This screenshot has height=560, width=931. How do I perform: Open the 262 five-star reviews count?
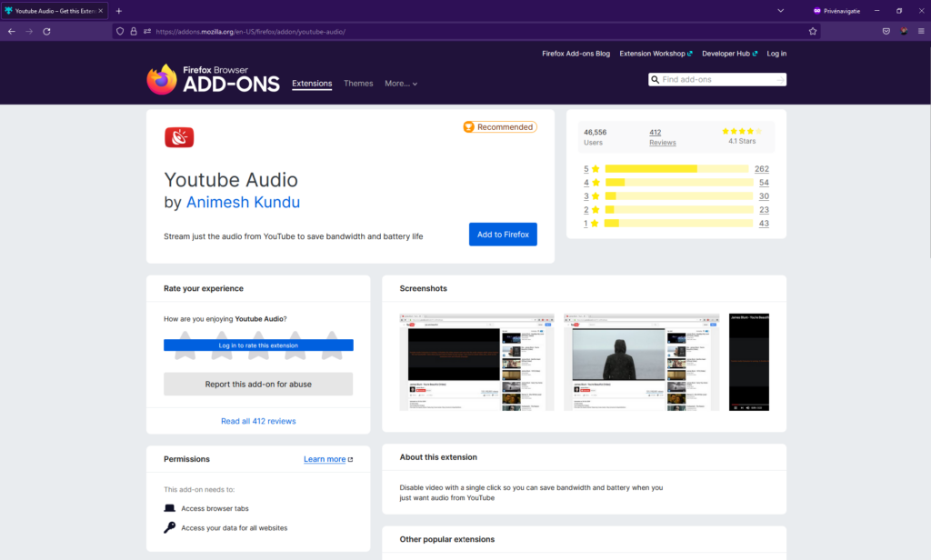[762, 169]
